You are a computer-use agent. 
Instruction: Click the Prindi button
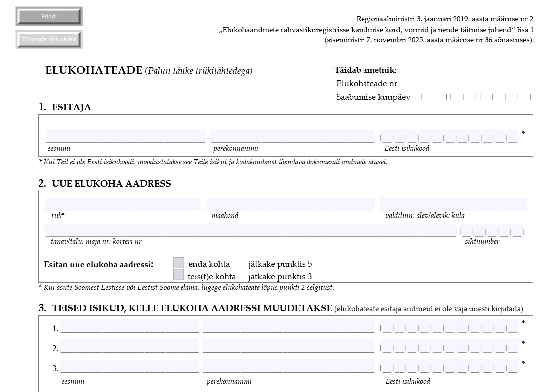tap(48, 16)
